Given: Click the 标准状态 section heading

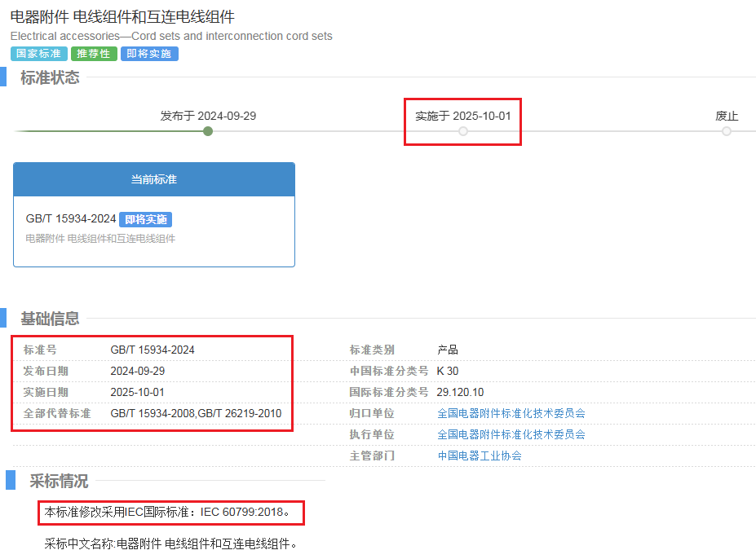Looking at the screenshot, I should [50, 77].
